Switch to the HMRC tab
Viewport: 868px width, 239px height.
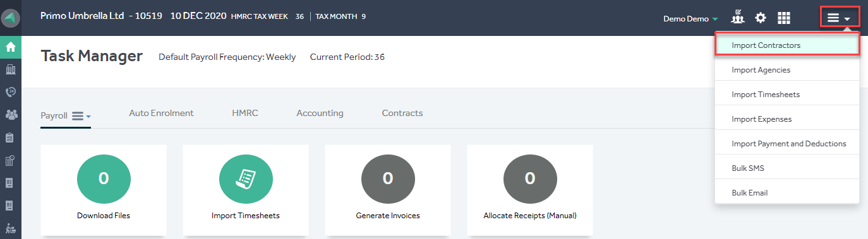[245, 114]
